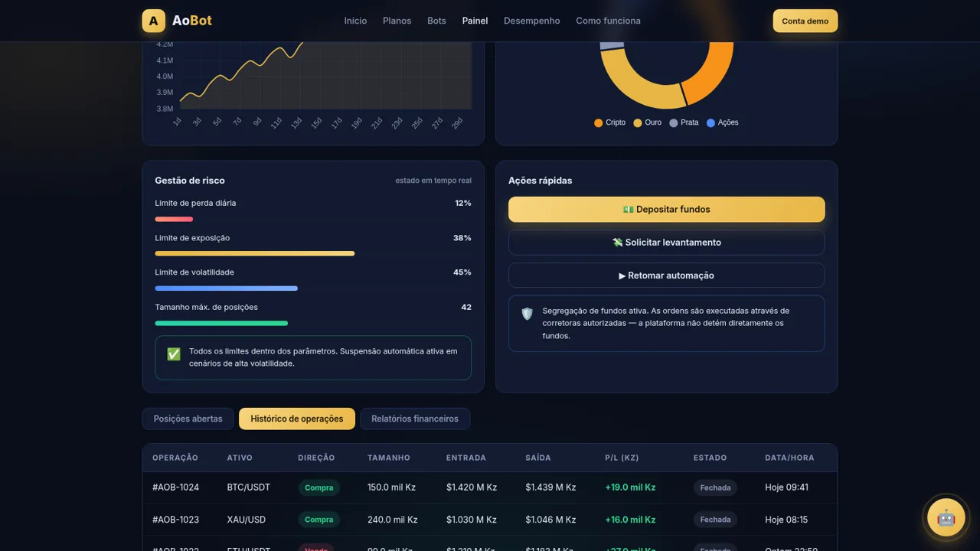Click the Conta demo button
The image size is (980, 551).
tap(805, 21)
